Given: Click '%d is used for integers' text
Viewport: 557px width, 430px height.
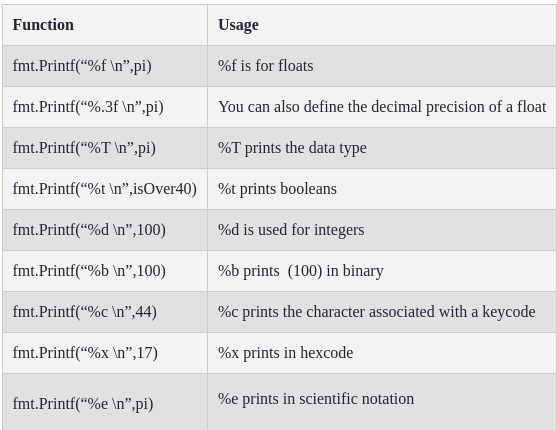Looking at the screenshot, I should click(x=291, y=230).
